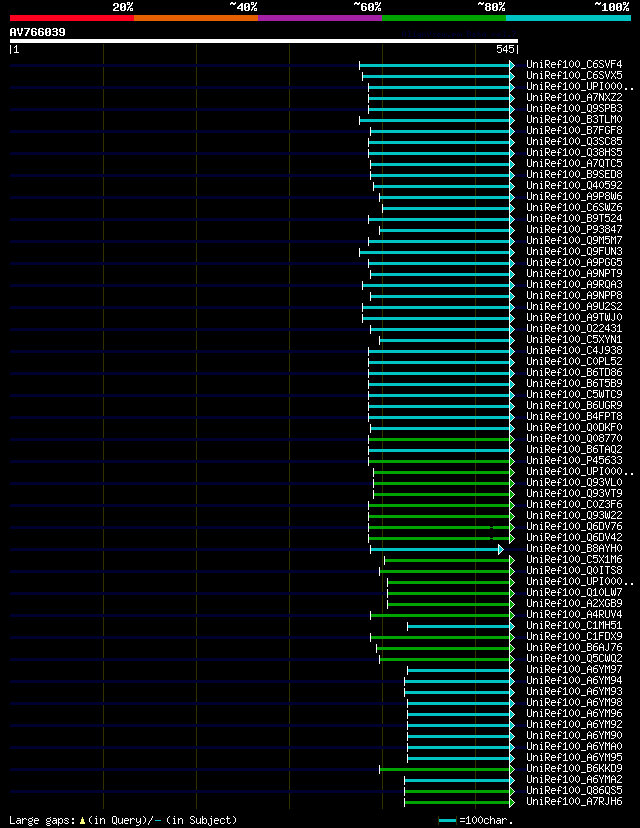Open hit UniRef100_A9PGG5
This screenshot has width=640, height=828.
tap(574, 262)
